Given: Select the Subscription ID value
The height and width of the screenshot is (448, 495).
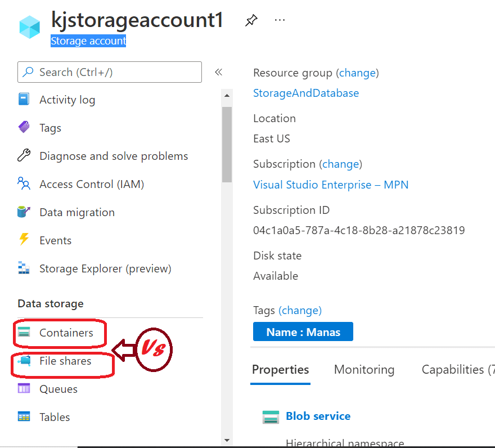Looking at the screenshot, I should click(x=359, y=230).
